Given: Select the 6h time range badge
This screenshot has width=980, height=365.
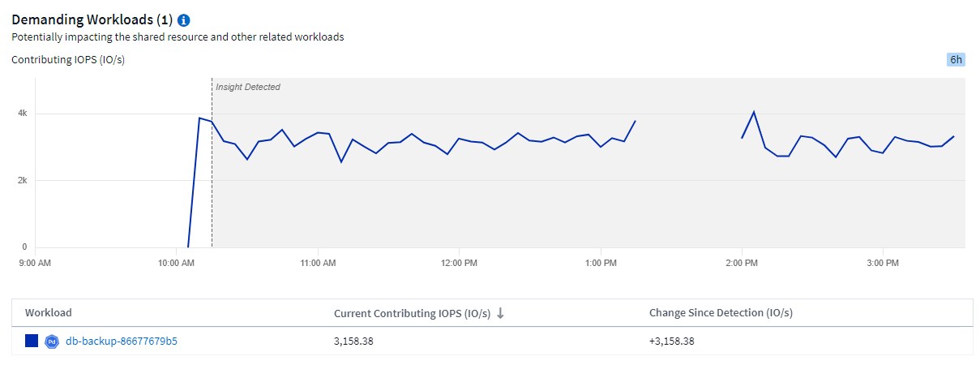Looking at the screenshot, I should click(x=956, y=59).
